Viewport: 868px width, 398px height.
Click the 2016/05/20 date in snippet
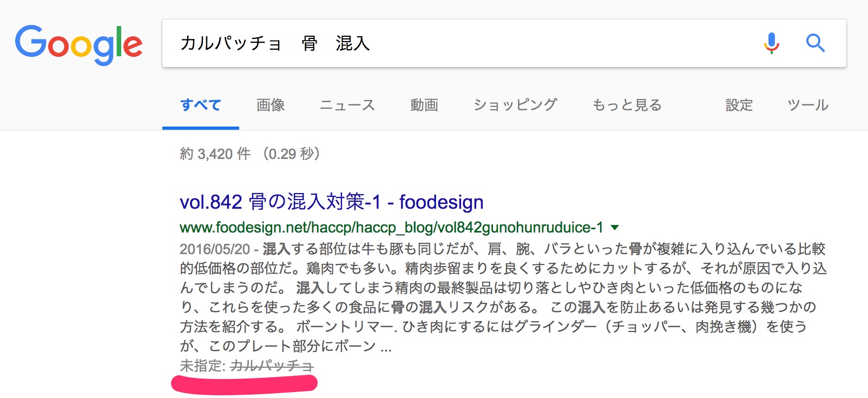point(214,249)
